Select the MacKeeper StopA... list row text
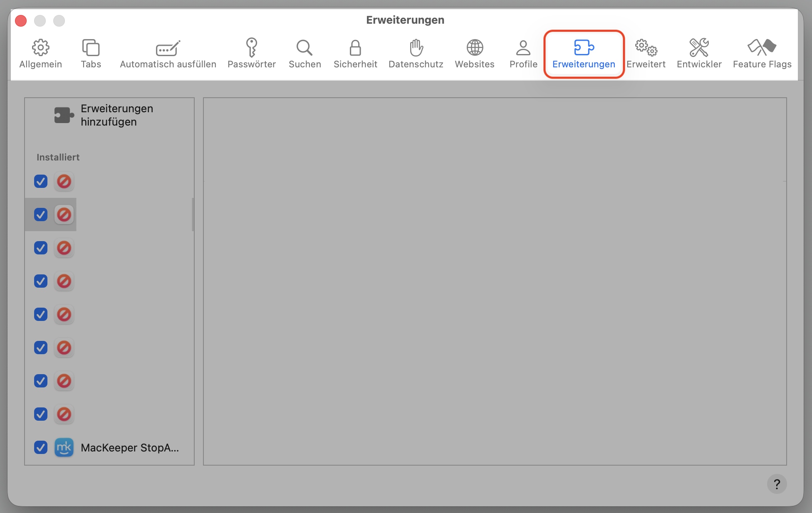 (130, 448)
